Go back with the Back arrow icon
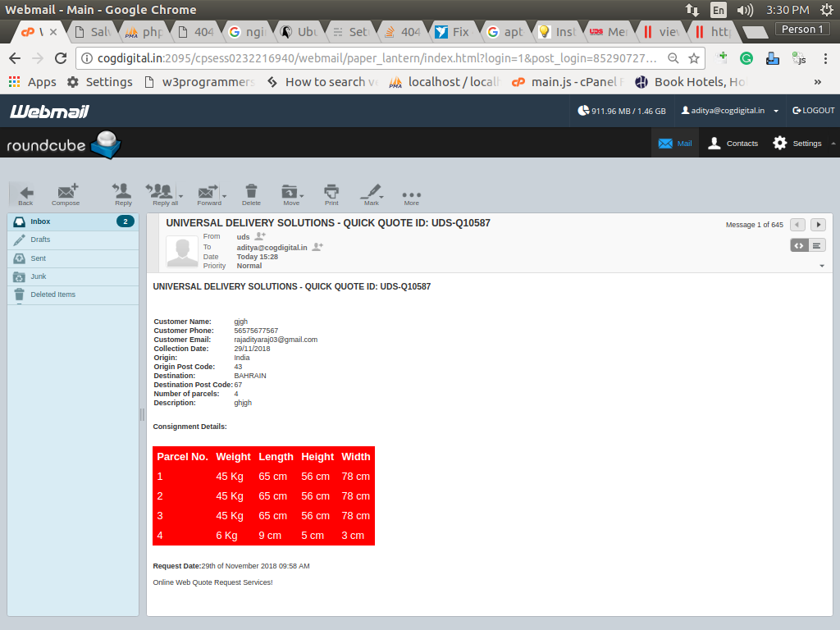 [25, 194]
